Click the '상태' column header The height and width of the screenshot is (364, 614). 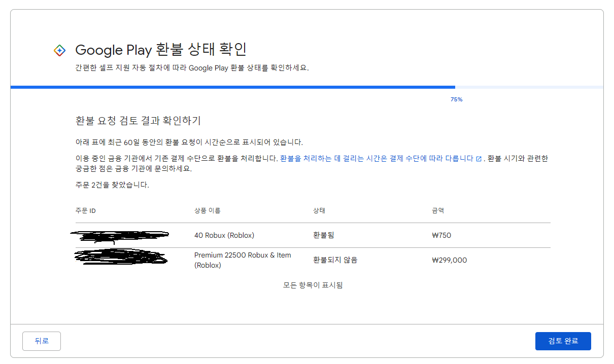[320, 210]
